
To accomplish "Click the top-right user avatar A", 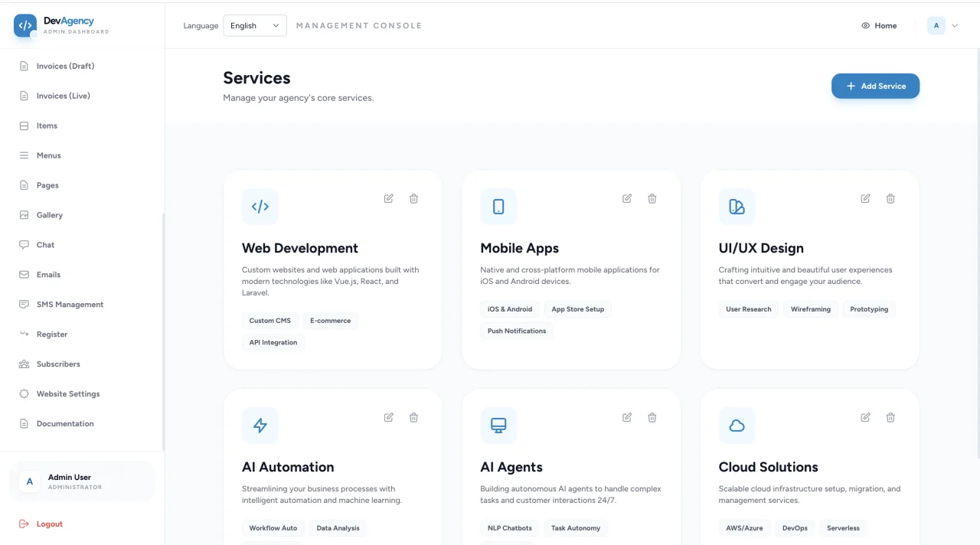I will pyautogui.click(x=936, y=25).
